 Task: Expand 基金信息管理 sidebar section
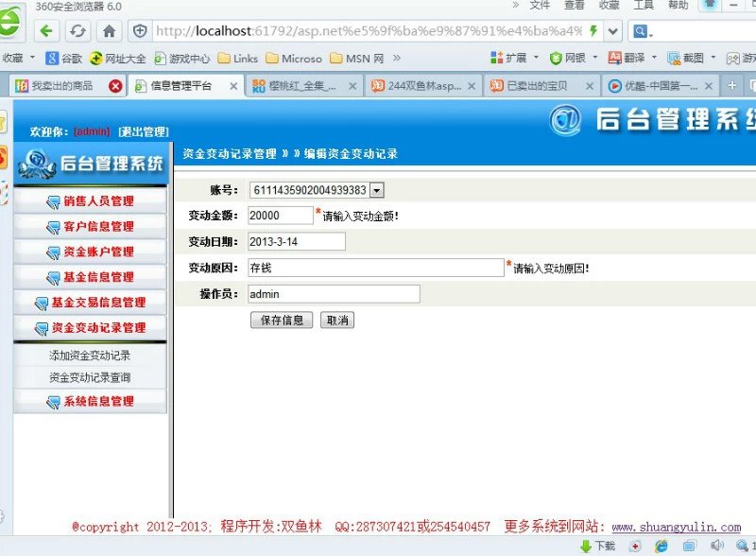coord(90,277)
